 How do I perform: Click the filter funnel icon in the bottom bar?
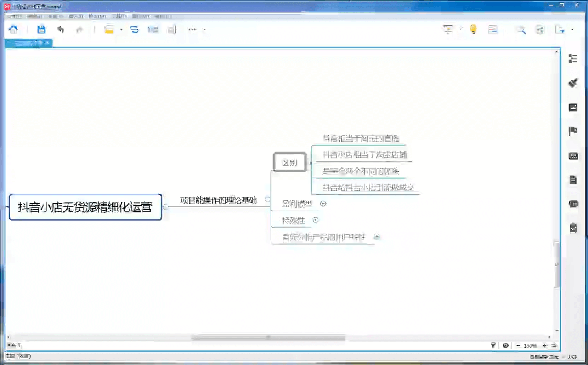493,345
